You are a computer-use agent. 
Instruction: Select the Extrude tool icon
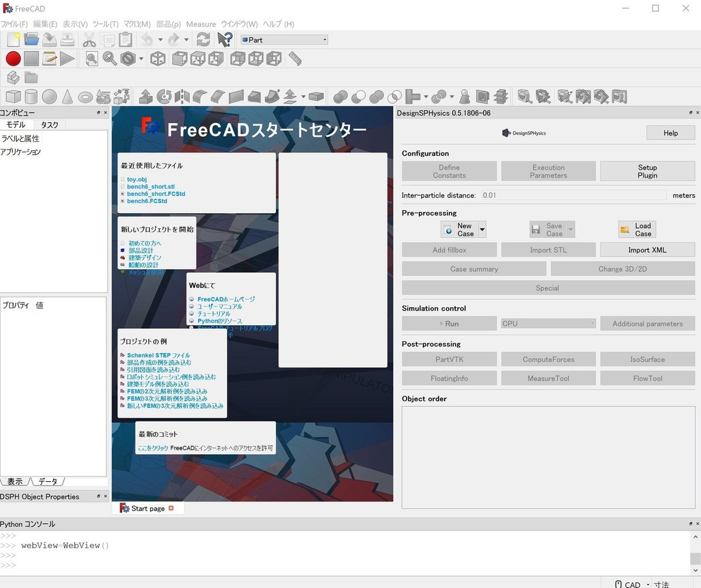tap(146, 96)
